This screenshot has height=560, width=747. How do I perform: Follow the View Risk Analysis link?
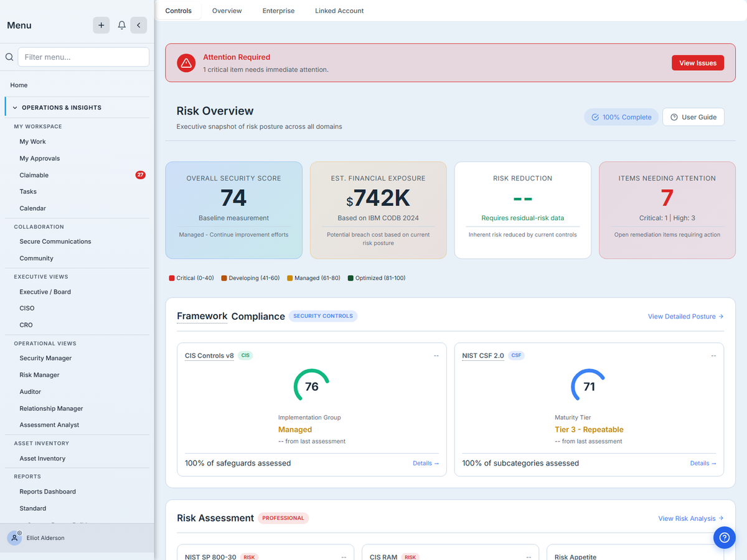point(691,518)
